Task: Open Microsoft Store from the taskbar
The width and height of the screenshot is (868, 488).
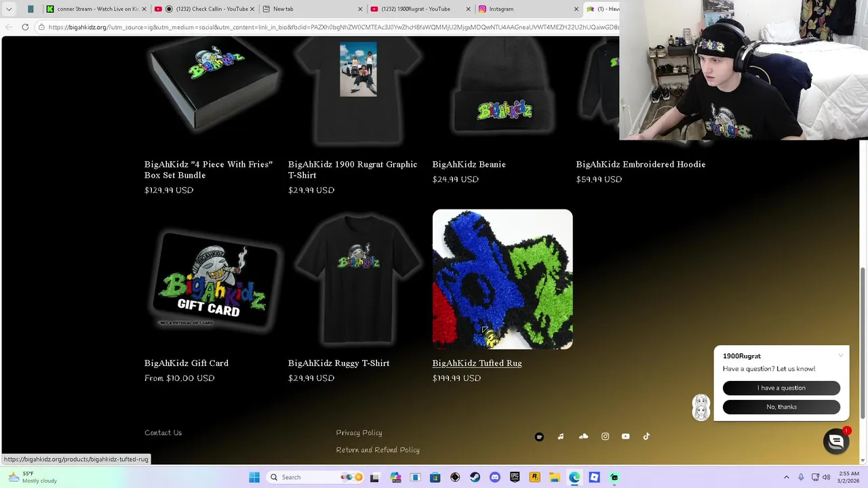Action: pyautogui.click(x=435, y=477)
